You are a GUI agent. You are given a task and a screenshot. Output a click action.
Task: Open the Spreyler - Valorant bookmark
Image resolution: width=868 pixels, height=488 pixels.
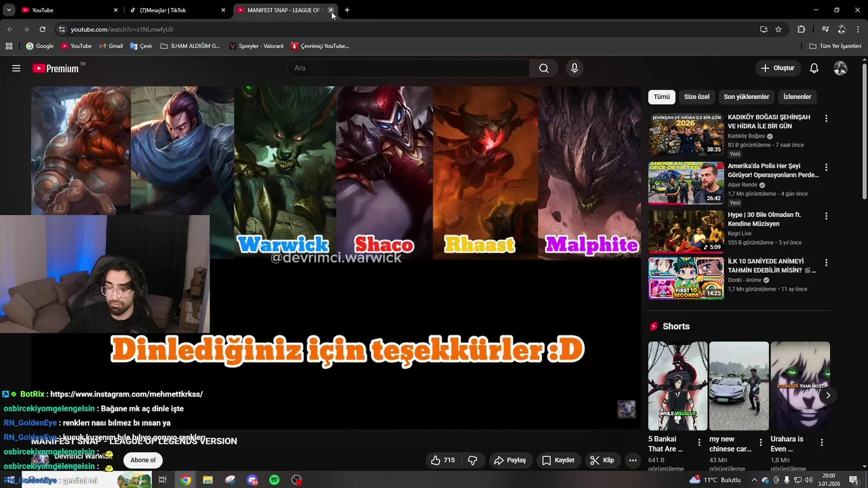click(x=256, y=46)
